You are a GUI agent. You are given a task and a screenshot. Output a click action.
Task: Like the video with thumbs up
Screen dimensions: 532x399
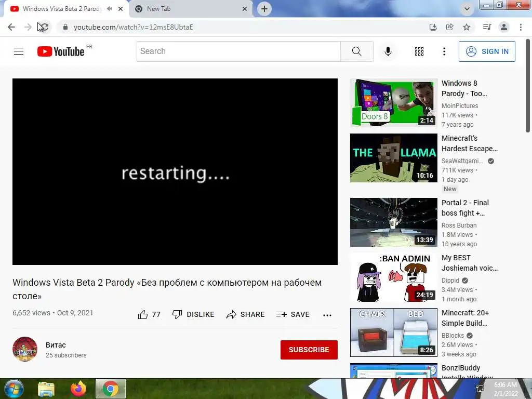[x=143, y=314]
